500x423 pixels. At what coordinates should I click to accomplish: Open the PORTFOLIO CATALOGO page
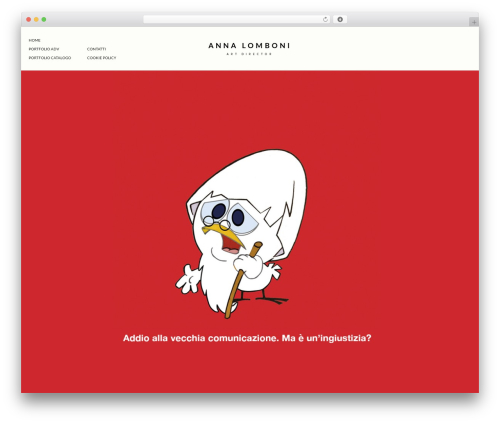pos(50,58)
